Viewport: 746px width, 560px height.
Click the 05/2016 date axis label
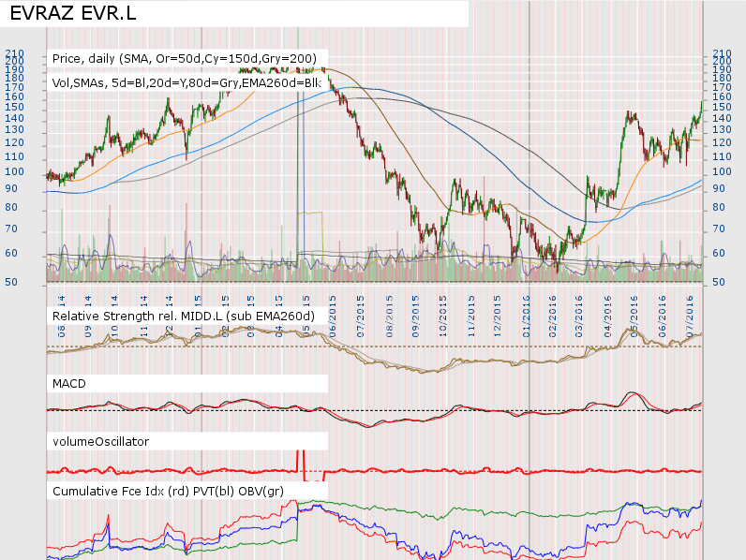634,317
